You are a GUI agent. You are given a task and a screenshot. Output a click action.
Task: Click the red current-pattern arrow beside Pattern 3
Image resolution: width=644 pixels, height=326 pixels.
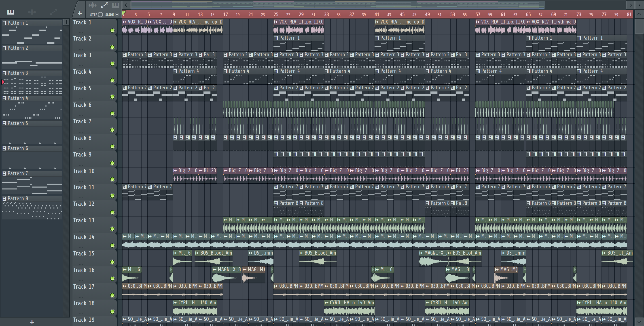(3, 82)
